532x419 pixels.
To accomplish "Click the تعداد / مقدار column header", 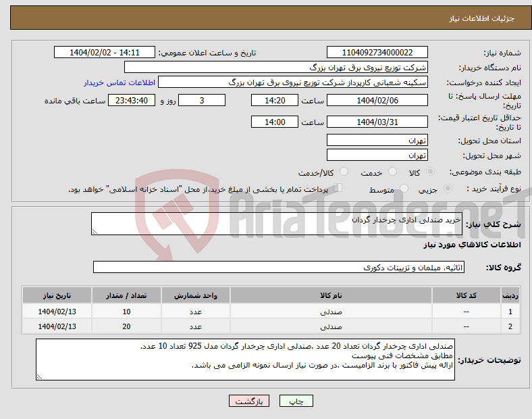I will coord(126,295).
